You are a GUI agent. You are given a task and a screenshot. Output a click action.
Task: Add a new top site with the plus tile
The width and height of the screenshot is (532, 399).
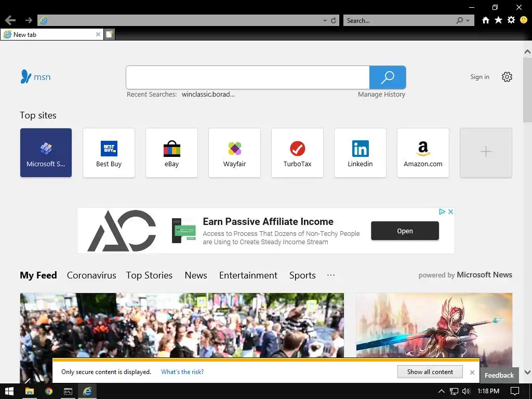[486, 153]
